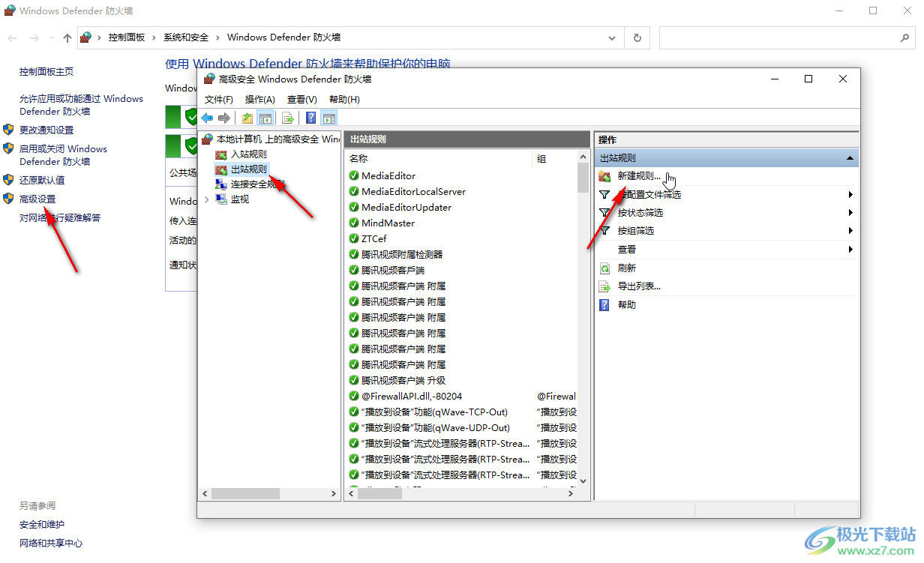Click refresh button next to address bar
The height and width of the screenshot is (563, 924).
(x=637, y=37)
